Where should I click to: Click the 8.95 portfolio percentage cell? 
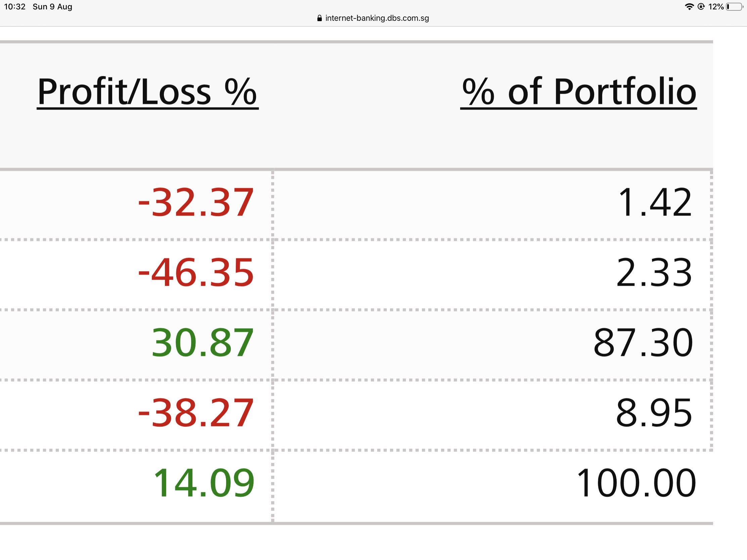click(x=654, y=413)
